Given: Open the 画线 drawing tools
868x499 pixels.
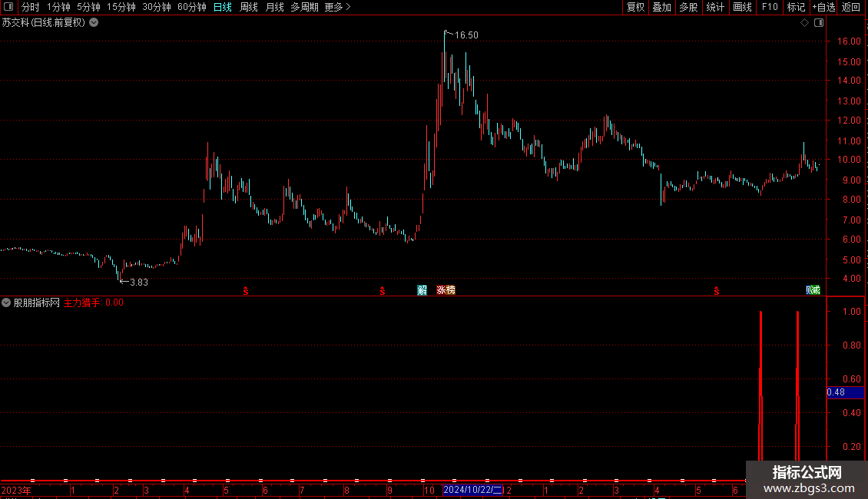Looking at the screenshot, I should (742, 7).
